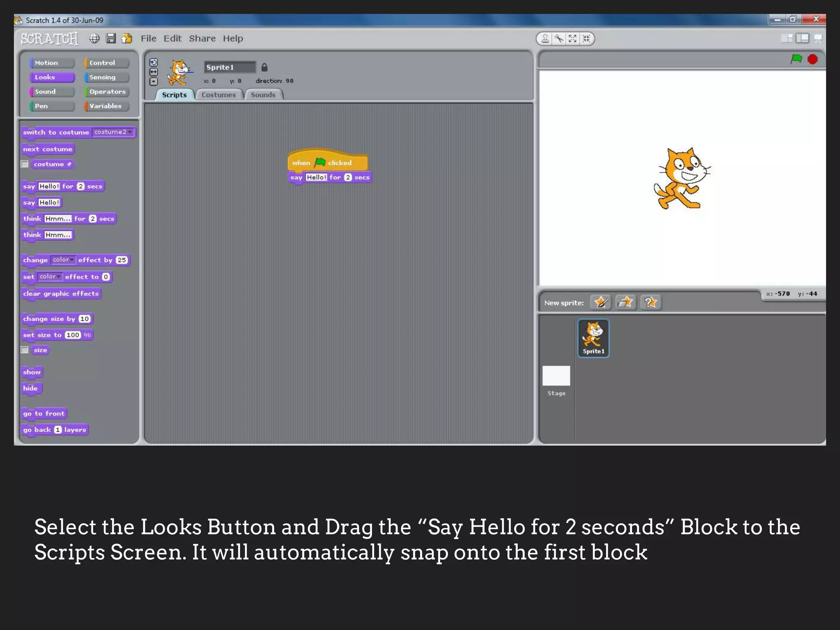
Task: Click the set size to 100% block
Action: [57, 335]
